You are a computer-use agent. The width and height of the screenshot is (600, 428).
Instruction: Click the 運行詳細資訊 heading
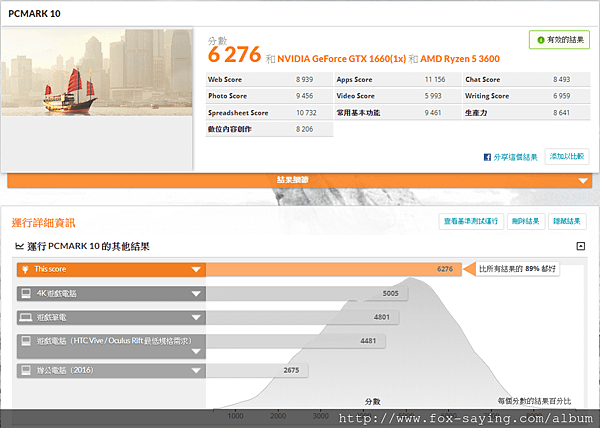click(x=43, y=223)
